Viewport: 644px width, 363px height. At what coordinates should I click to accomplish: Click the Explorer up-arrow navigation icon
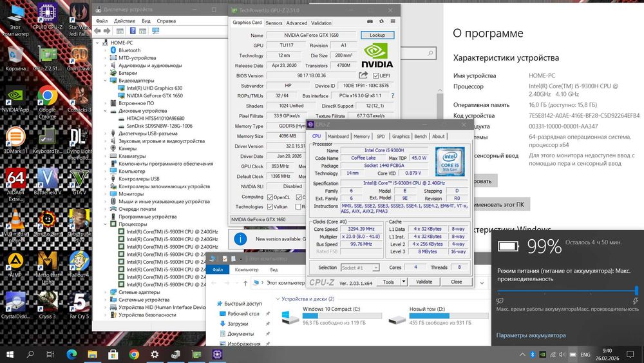pos(245,283)
